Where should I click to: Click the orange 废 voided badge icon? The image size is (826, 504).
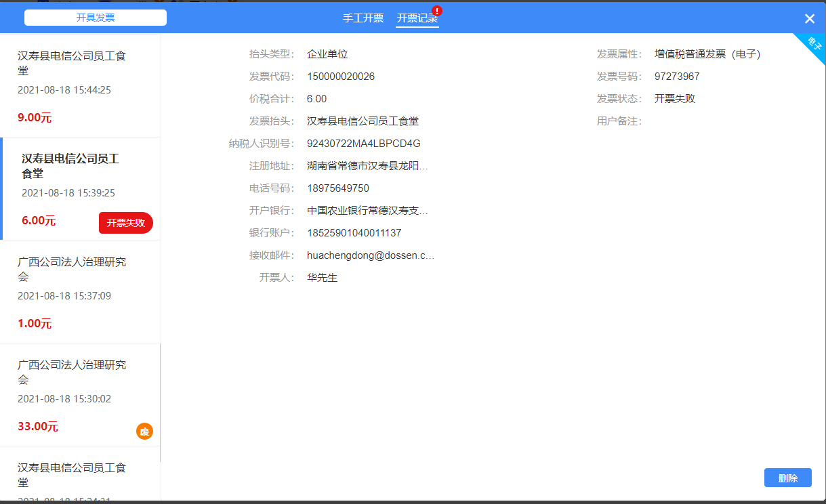144,431
